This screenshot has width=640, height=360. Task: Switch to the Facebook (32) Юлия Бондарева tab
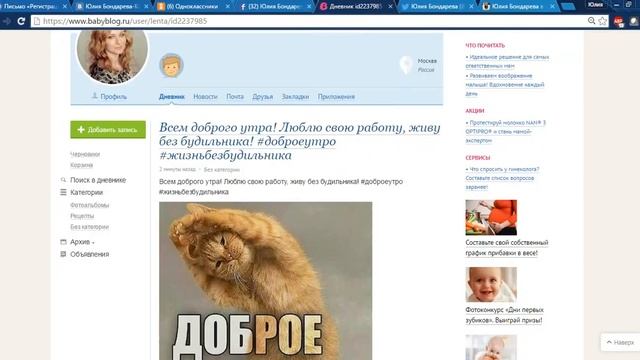pos(273,7)
